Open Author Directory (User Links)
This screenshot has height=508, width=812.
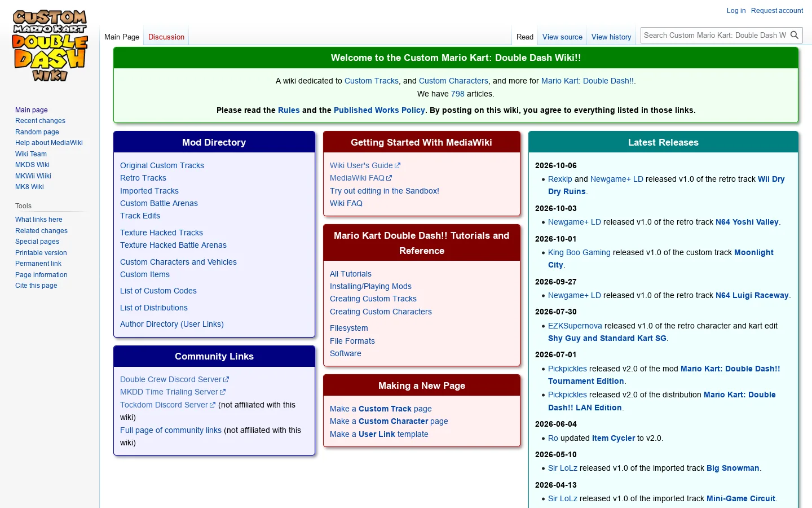click(x=172, y=324)
